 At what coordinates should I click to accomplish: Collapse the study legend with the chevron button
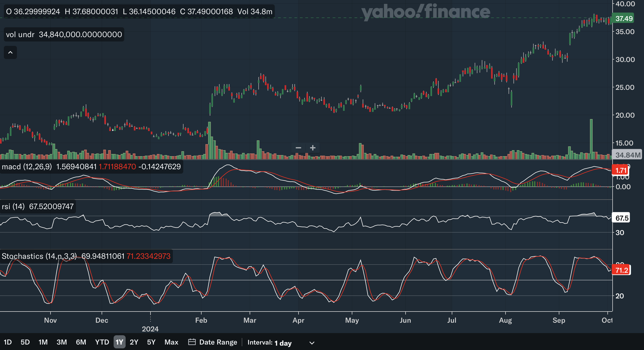click(x=10, y=52)
